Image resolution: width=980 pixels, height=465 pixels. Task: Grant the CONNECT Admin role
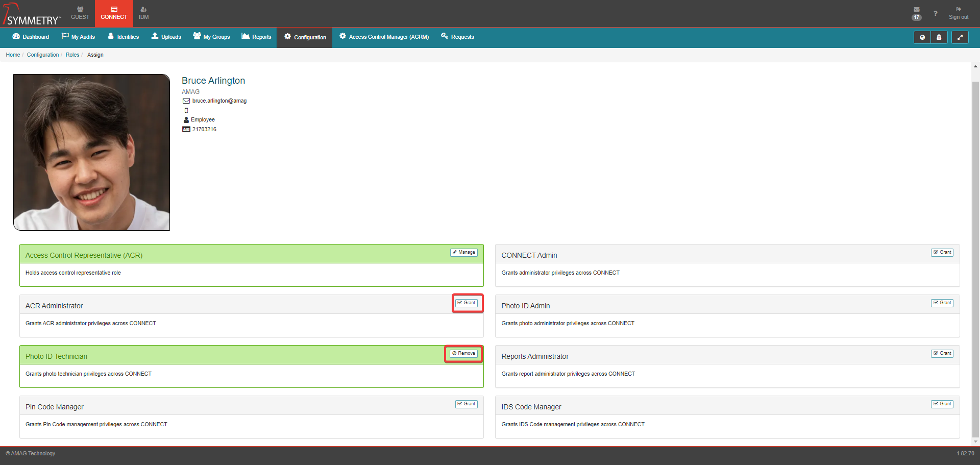pos(942,252)
